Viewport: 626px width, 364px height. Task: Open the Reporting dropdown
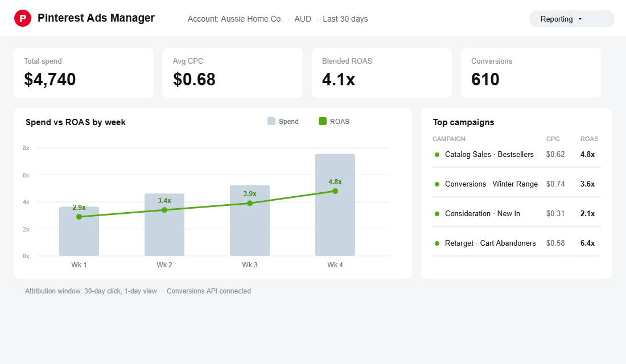click(571, 19)
